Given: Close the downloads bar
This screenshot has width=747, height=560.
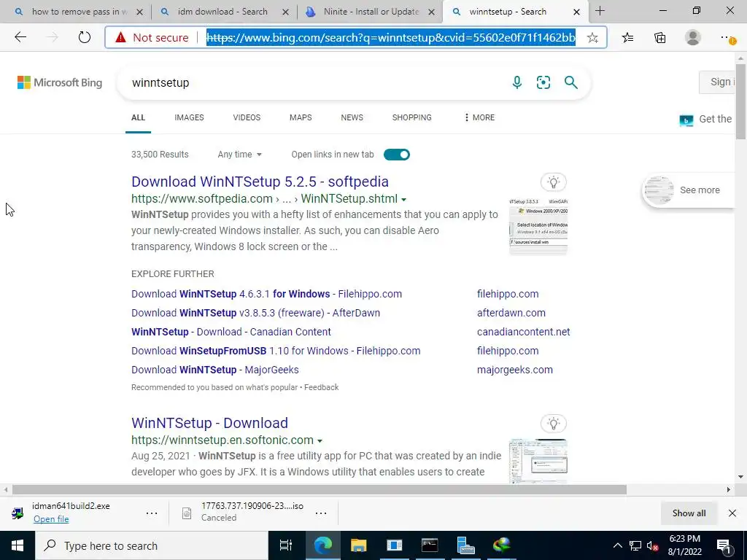Looking at the screenshot, I should pos(732,513).
